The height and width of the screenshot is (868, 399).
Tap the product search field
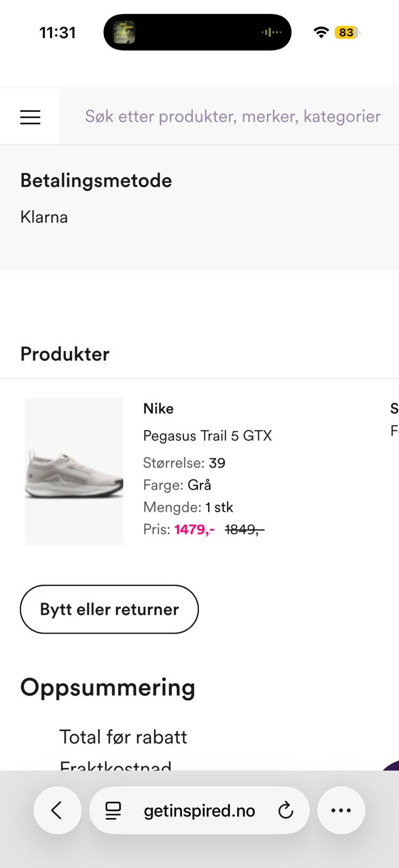(x=233, y=116)
